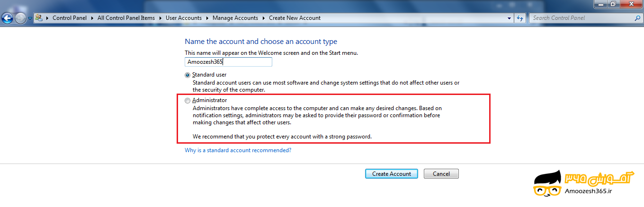Expand the arrow after User Accounts breadcrumb
This screenshot has height=207, width=644.
[207, 18]
